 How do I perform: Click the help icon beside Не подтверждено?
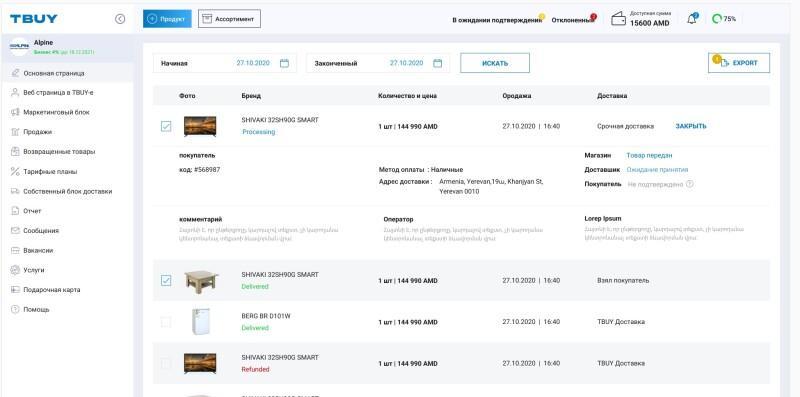690,184
